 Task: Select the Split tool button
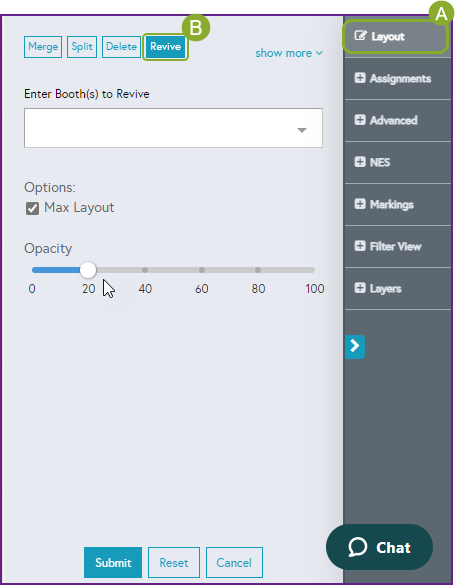(82, 47)
